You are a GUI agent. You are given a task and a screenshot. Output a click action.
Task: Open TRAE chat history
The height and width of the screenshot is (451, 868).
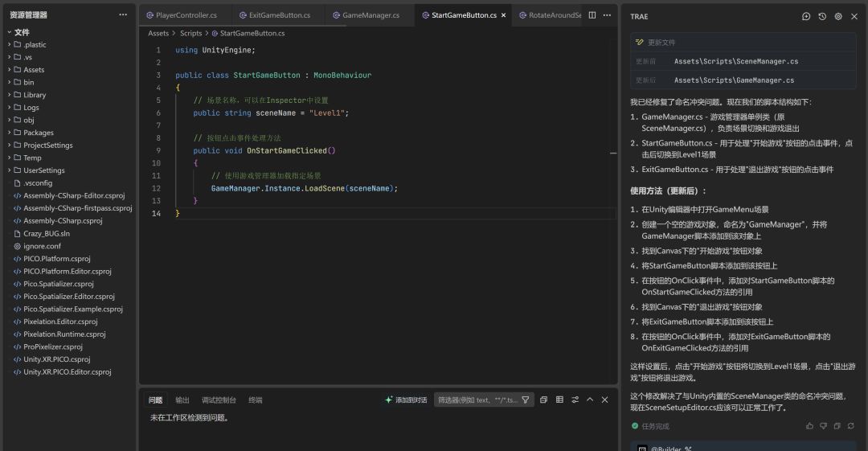822,16
